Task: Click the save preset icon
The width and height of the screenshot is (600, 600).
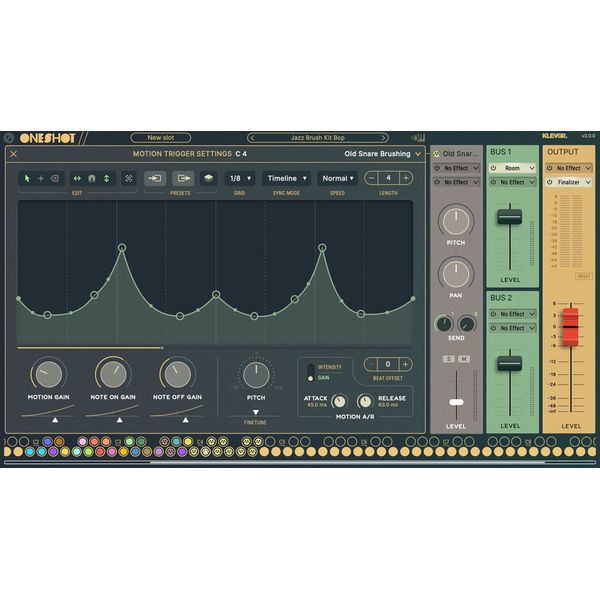Action: pos(182,178)
